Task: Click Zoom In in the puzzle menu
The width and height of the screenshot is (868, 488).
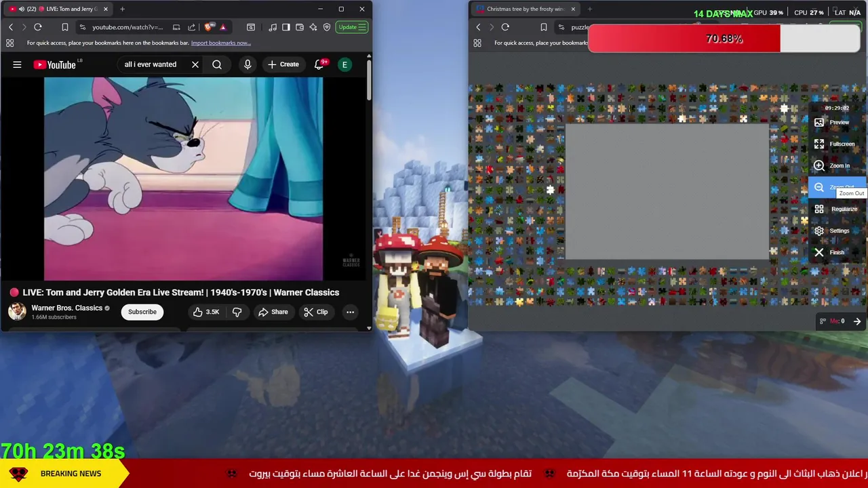Action: click(833, 165)
